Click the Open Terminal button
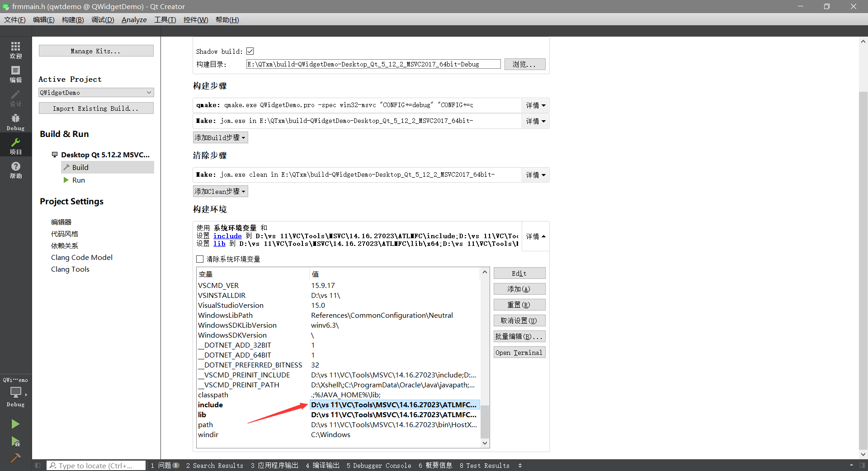 click(519, 352)
